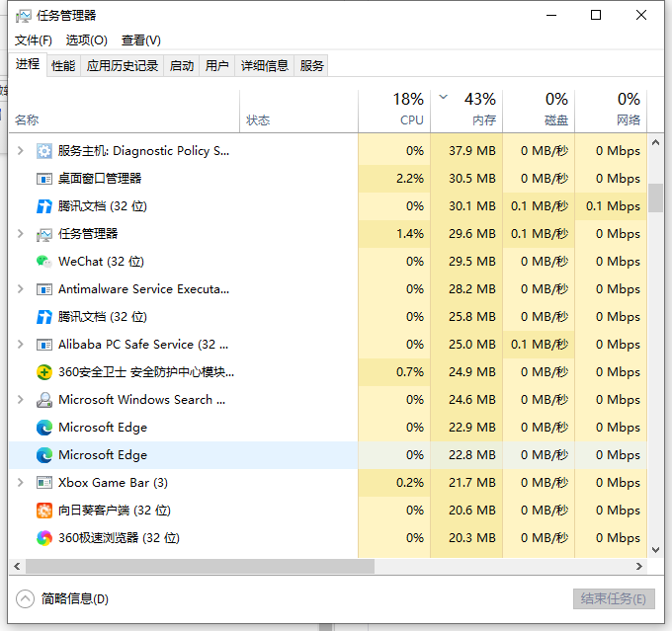Select the Xbox Game Bar icon
The width and height of the screenshot is (672, 631).
[x=44, y=483]
